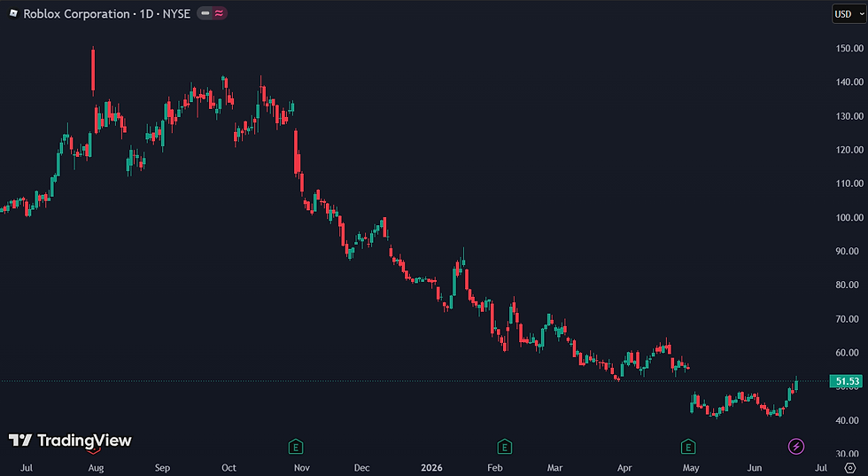
Task: Click the 140.00 price axis label
Action: (849, 82)
